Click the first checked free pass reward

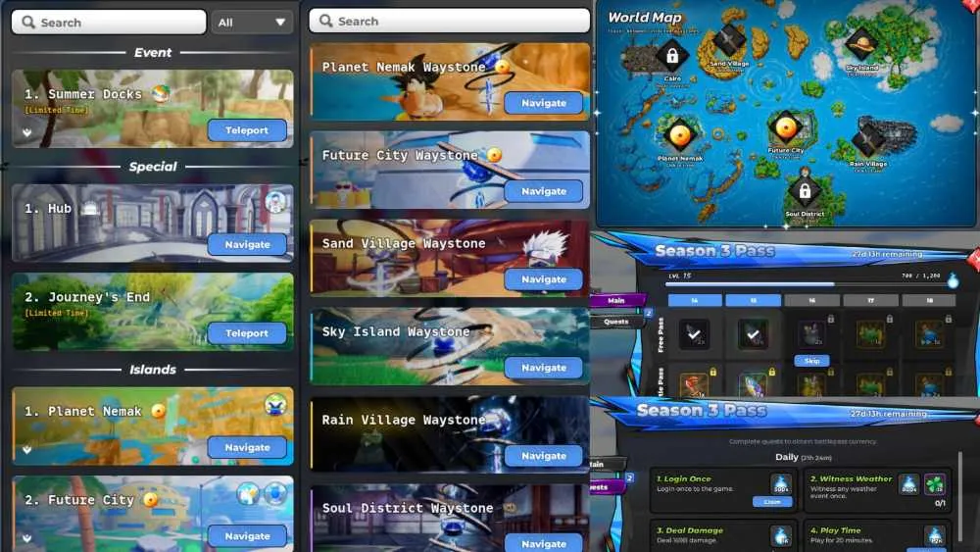[694, 334]
